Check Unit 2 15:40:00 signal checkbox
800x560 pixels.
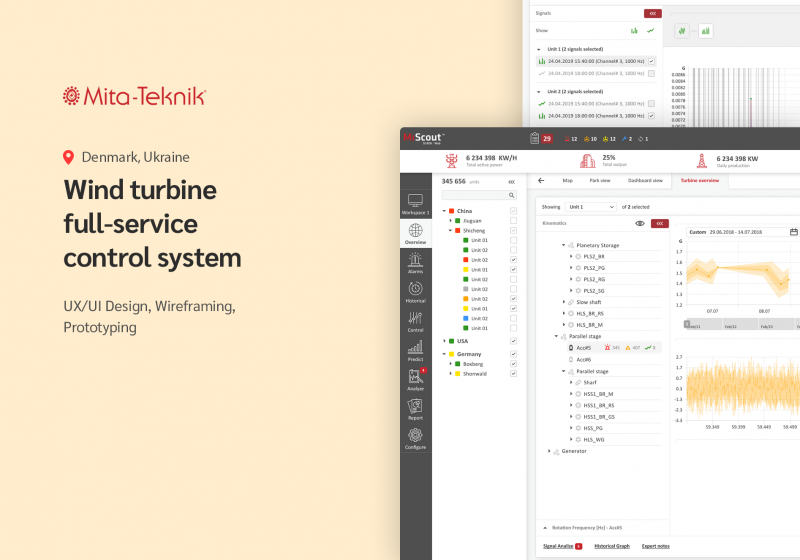652,104
